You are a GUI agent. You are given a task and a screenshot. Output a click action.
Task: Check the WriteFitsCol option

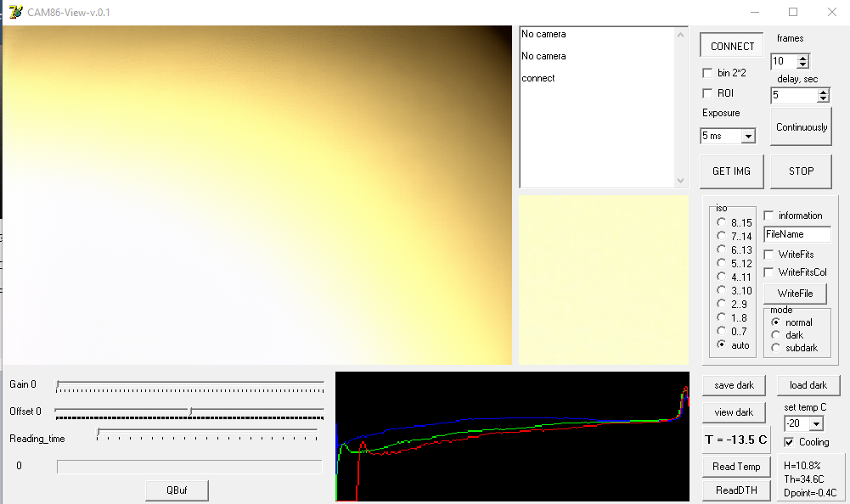click(769, 272)
